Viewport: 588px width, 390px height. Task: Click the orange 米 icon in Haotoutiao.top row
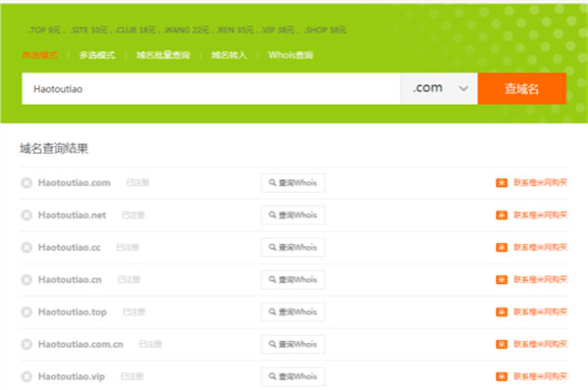tap(502, 312)
